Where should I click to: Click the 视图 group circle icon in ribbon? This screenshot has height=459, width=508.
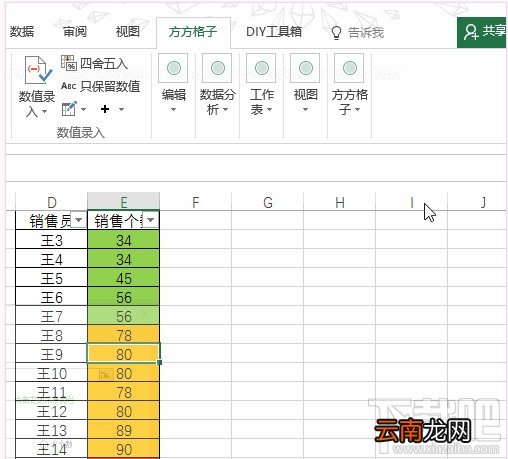(x=305, y=68)
